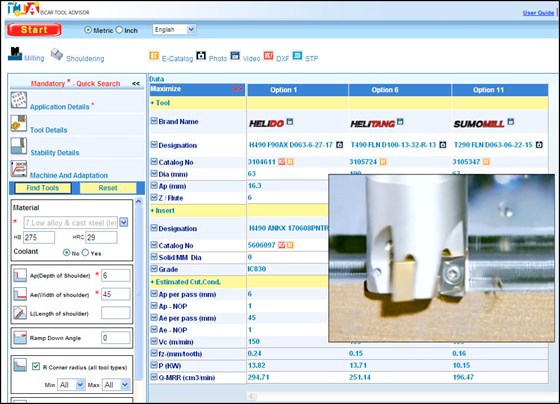Viewport: 560px width, 404px height.
Task: Expand the Tool section
Action: click(160, 103)
